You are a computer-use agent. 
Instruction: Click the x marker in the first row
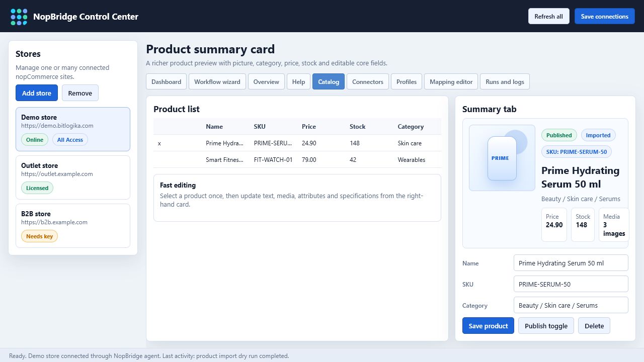(x=159, y=143)
